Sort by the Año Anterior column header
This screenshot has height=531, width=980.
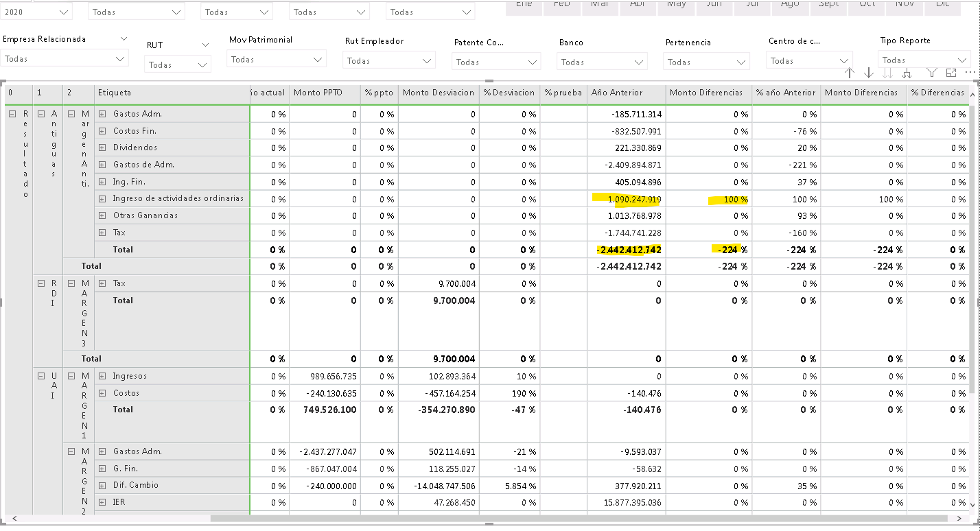[626, 93]
